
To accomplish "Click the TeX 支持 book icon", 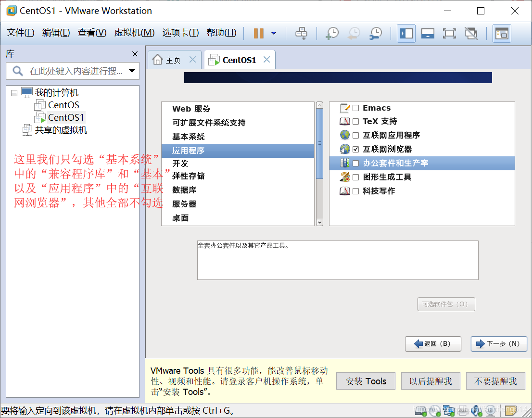I will (x=345, y=121).
